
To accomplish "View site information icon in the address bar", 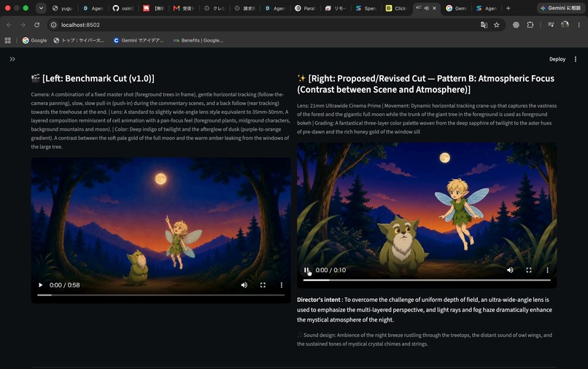I will [54, 25].
